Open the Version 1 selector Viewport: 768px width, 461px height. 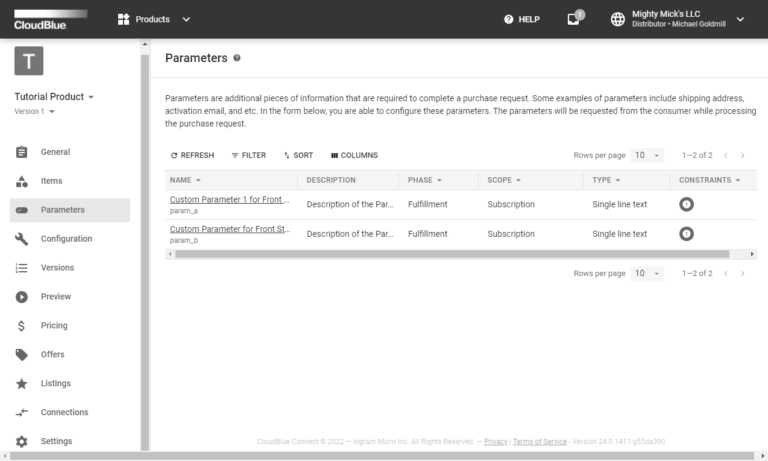[x=34, y=111]
